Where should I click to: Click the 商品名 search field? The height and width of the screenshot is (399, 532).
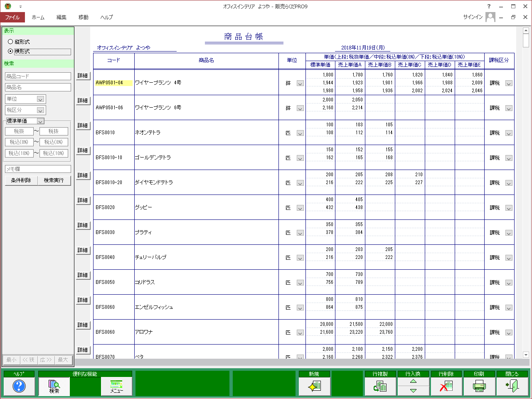tap(38, 87)
